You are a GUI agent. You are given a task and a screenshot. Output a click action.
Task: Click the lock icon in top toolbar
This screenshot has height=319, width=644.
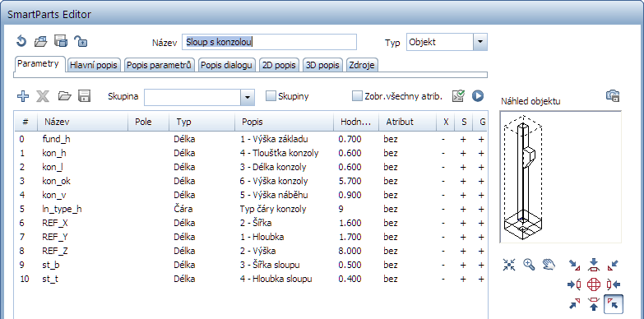81,41
